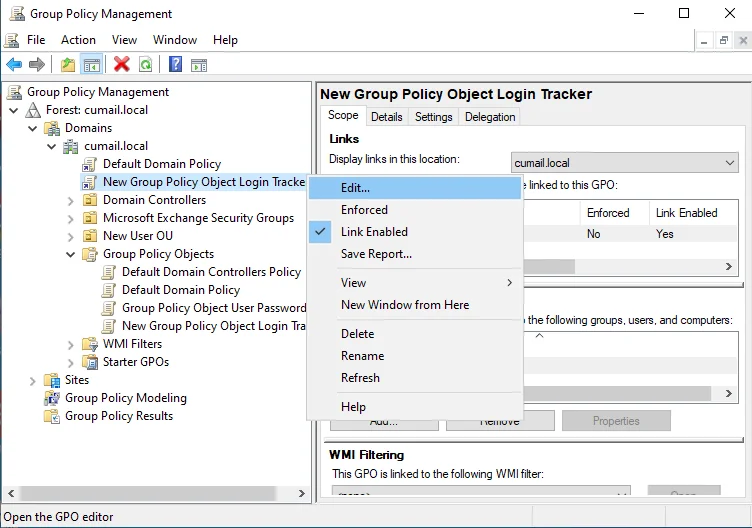Screen dimensions: 752x528
Task: Choose Rename from the context menu
Action: click(x=415, y=356)
